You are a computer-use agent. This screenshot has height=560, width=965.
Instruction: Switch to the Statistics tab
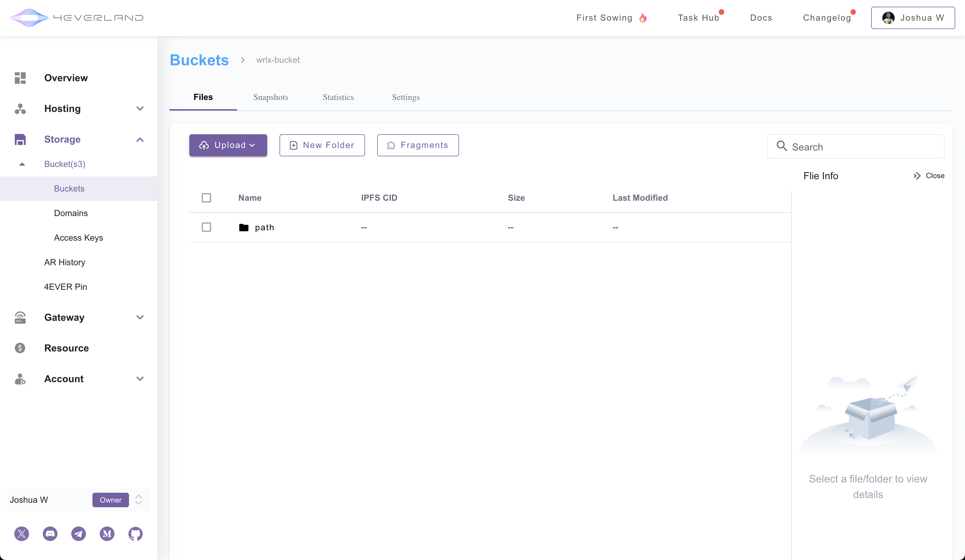(338, 97)
